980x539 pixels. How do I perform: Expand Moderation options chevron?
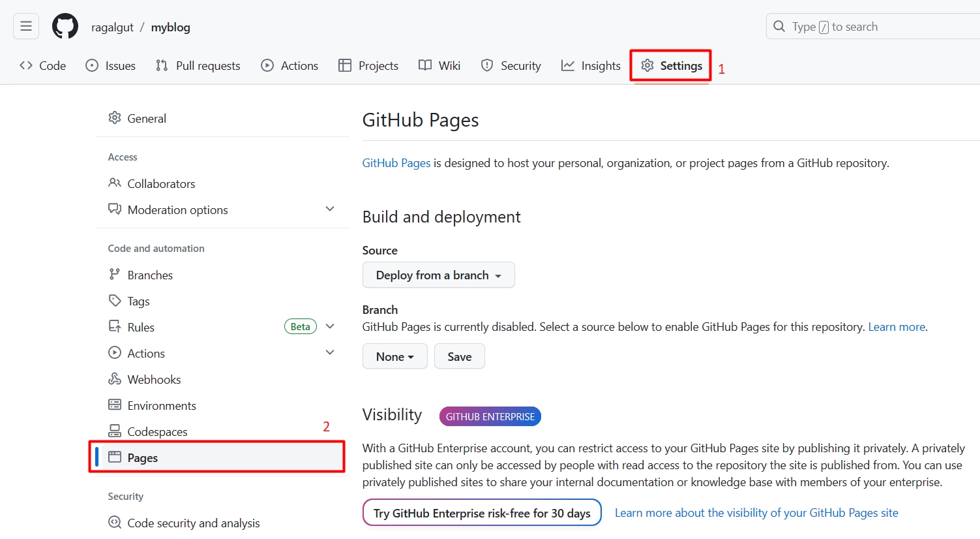tap(330, 209)
